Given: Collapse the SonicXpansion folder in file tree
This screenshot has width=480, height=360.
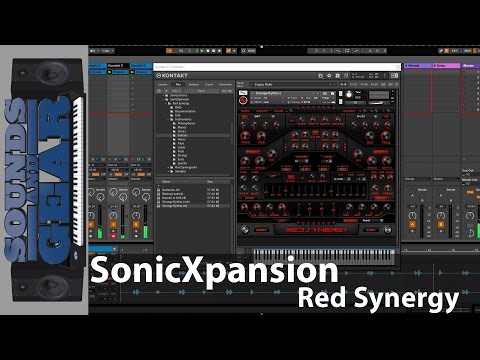Looking at the screenshot, I should click(x=163, y=99).
